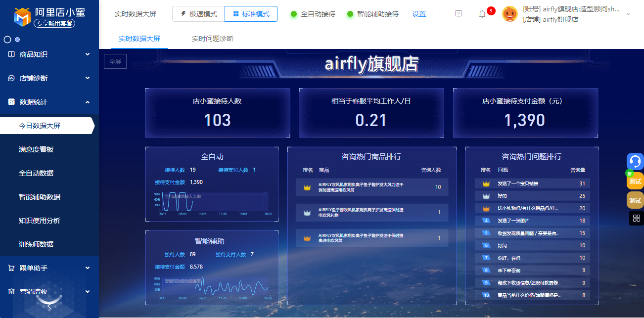Click the 店铺诊断 chart icon
Screen dimensions: 644x318
pyautogui.click(x=11, y=78)
